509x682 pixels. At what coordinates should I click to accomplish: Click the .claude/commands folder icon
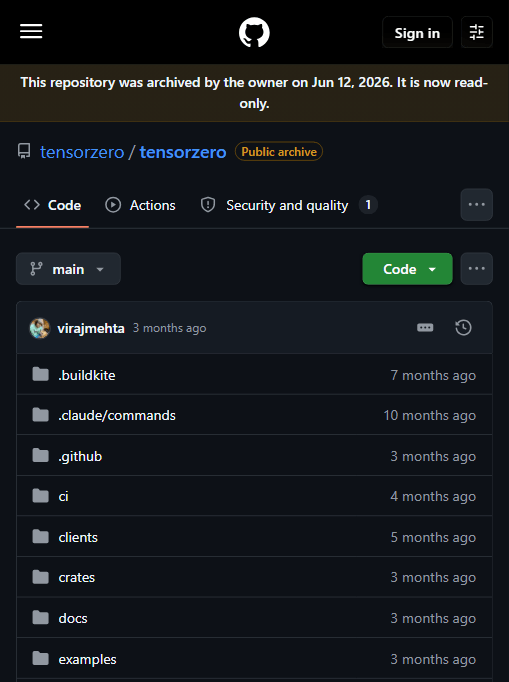[x=40, y=415]
